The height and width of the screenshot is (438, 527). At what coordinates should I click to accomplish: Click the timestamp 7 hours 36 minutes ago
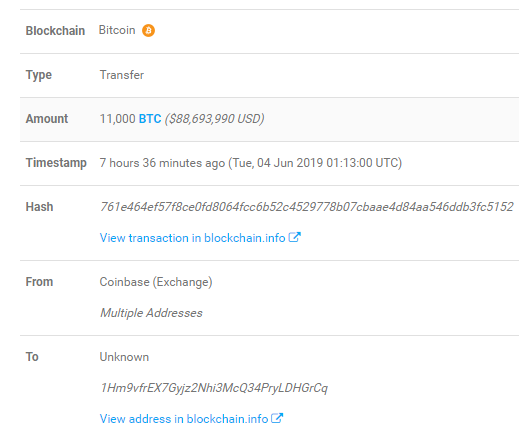(162, 163)
